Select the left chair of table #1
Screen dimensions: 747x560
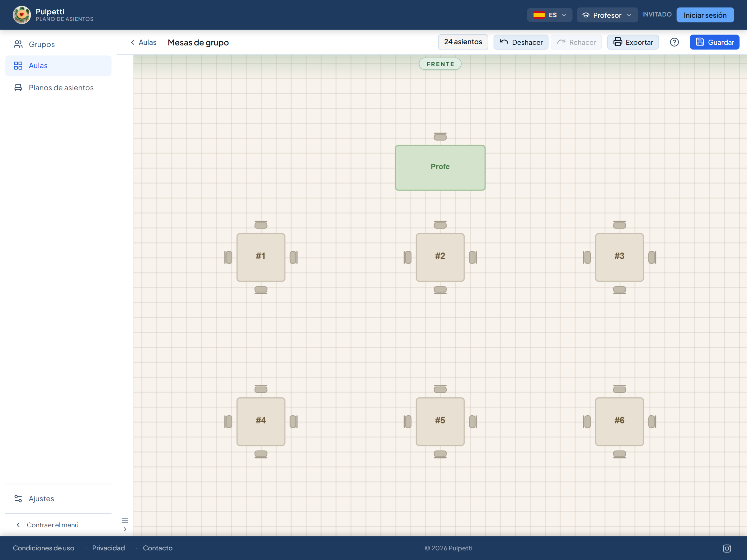point(228,257)
